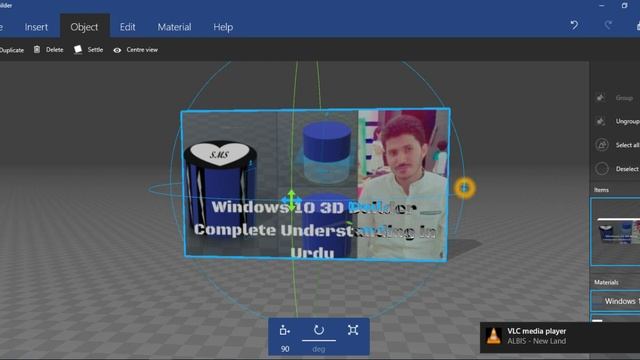Click the yellow rotation handle on ring
Image resolution: width=640 pixels, height=360 pixels.
click(x=464, y=188)
